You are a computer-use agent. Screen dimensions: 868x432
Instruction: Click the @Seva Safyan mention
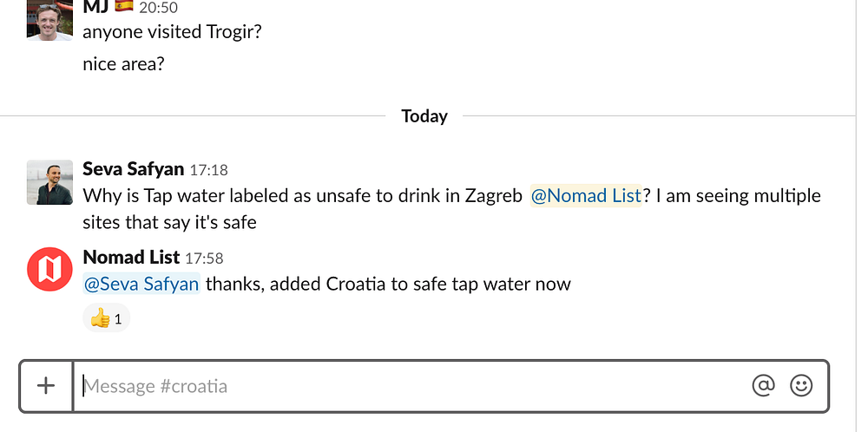[141, 284]
